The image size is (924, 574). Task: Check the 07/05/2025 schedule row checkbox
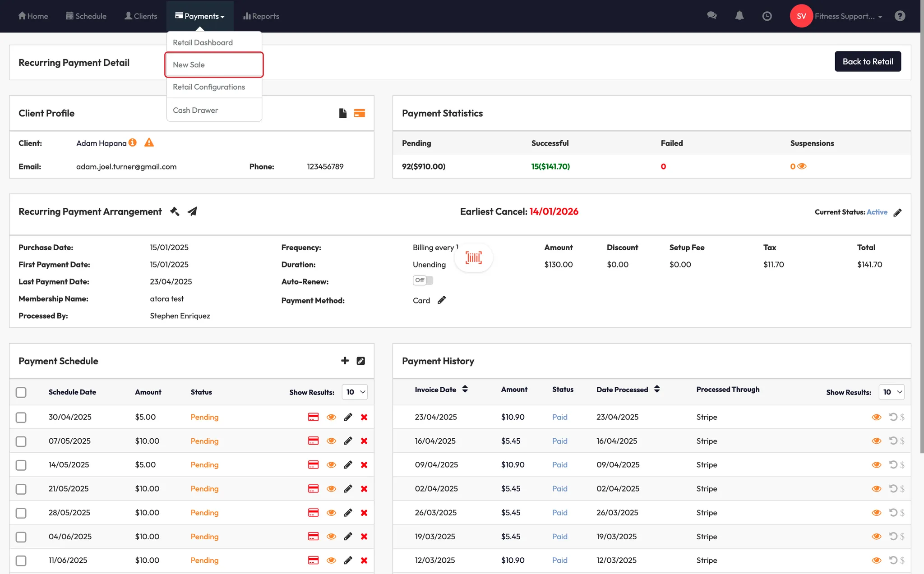21,441
